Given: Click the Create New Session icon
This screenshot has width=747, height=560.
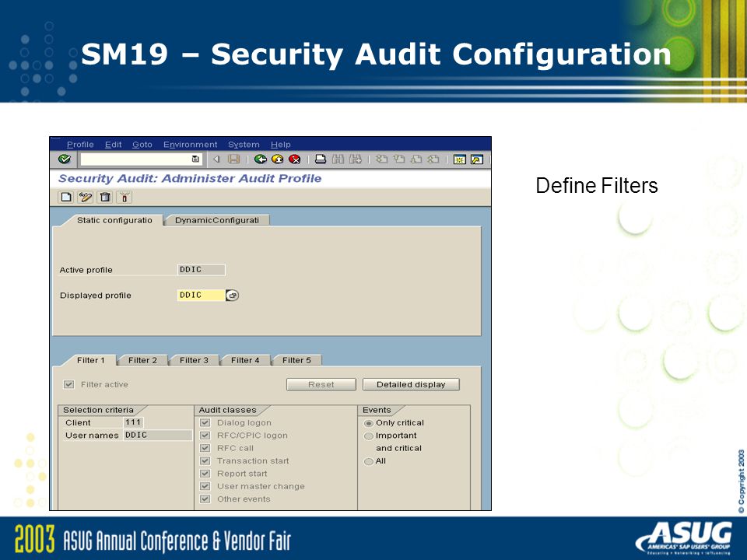Looking at the screenshot, I should point(459,159).
